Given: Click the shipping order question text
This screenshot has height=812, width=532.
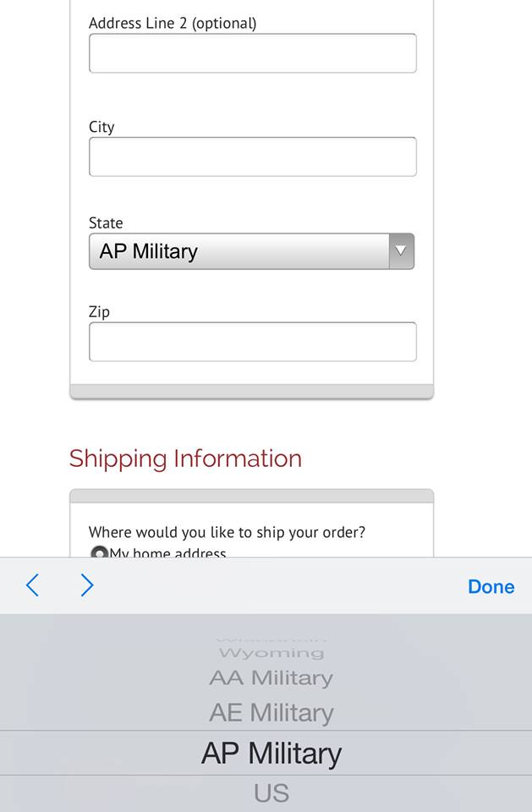Looking at the screenshot, I should tap(227, 532).
